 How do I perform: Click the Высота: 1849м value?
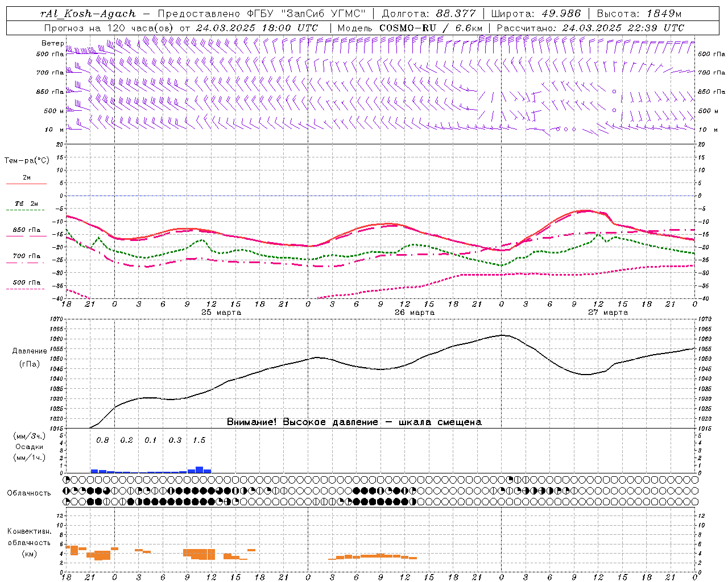pos(639,14)
